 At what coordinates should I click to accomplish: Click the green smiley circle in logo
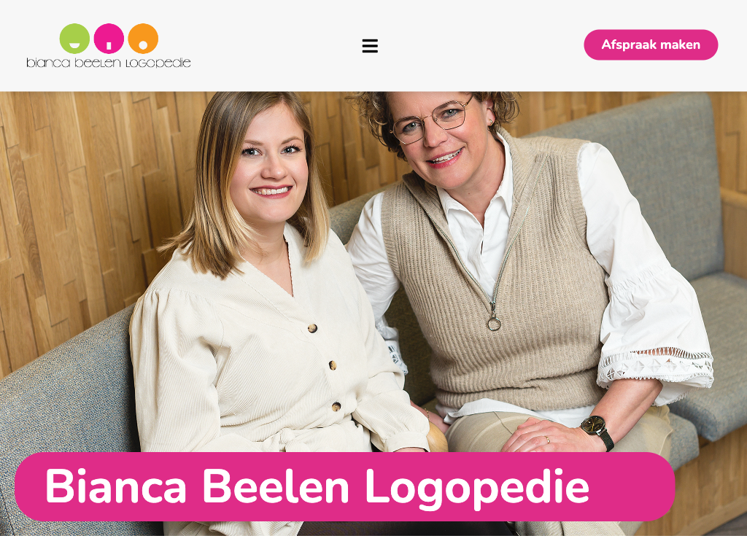(x=74, y=39)
